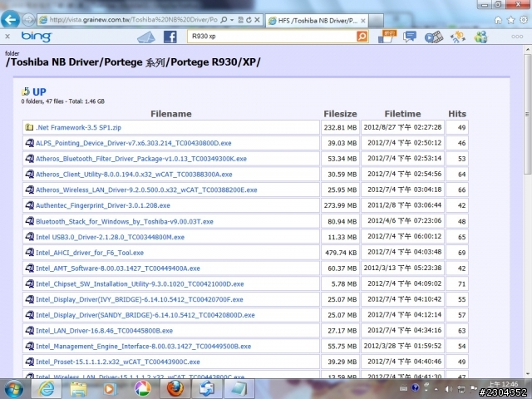Open the sync arrows app on taskbar
The height and width of the screenshot is (399, 532).
point(206,389)
